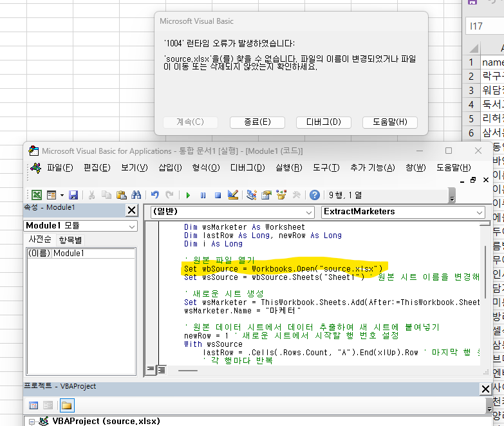Click the View Code icon in project panel
Image resolution: width=504 pixels, height=426 pixels.
click(x=33, y=405)
